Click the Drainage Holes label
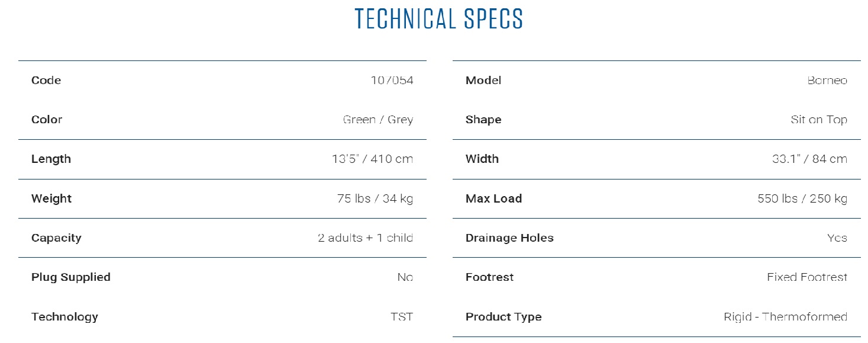Viewport: 868px width, 343px height. point(509,238)
